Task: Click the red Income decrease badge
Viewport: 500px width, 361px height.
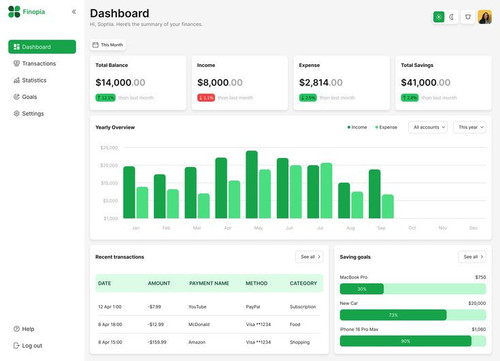Action: (206, 98)
